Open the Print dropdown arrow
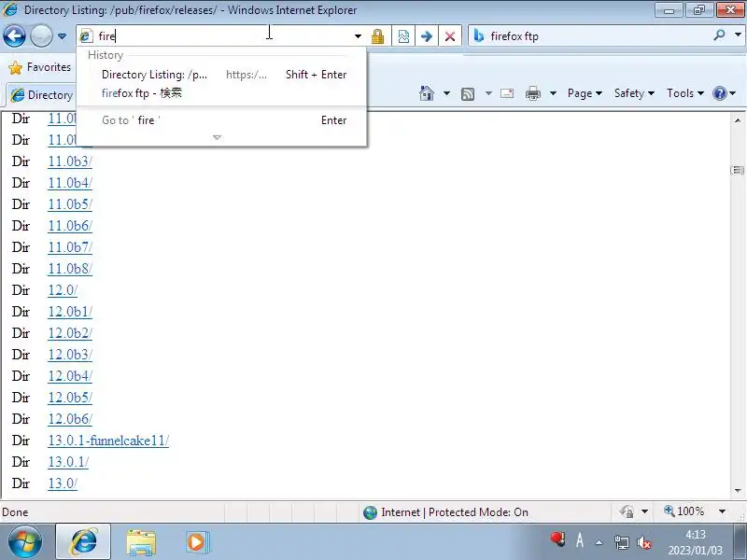 pos(553,93)
